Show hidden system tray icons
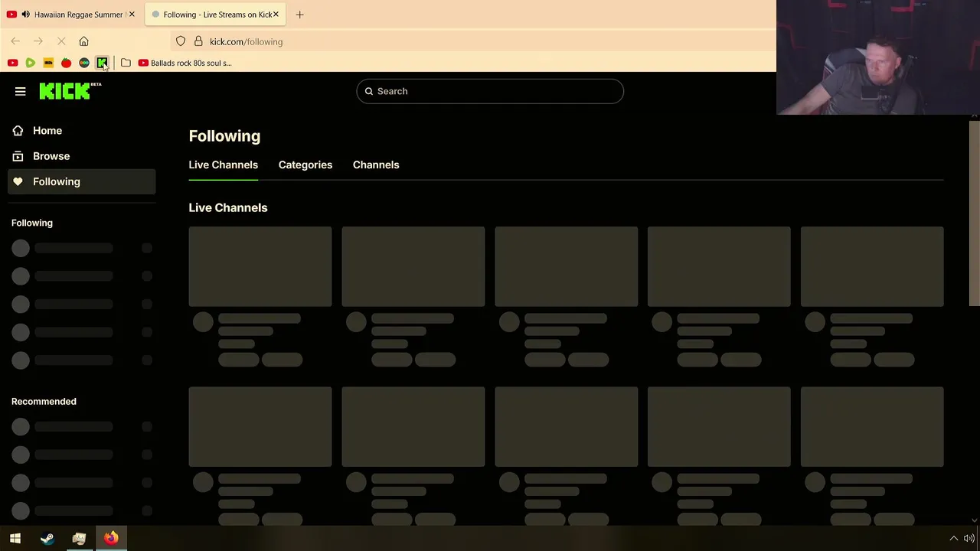Screen dimensions: 980x551 tap(953, 538)
